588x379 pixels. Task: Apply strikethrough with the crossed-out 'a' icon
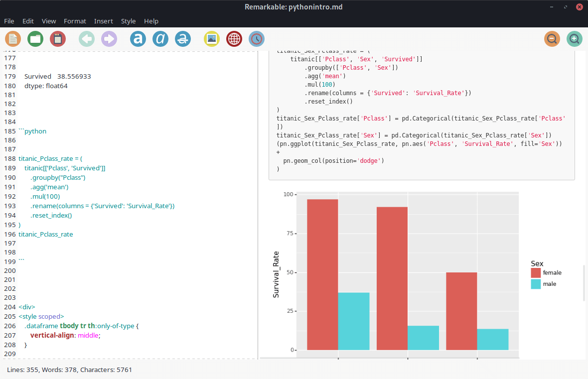pyautogui.click(x=183, y=39)
